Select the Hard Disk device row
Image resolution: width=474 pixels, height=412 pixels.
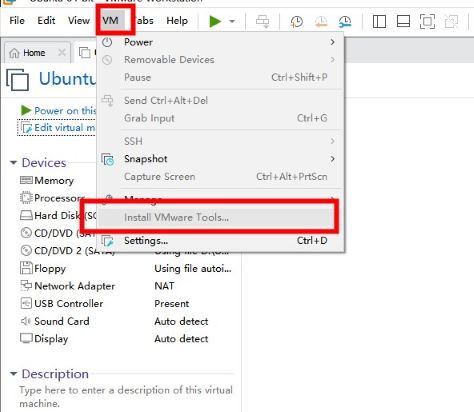coord(58,216)
